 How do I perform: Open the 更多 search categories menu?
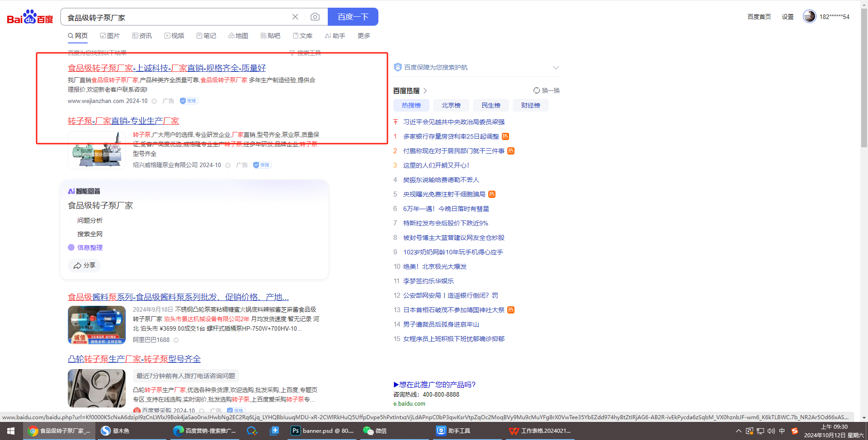click(363, 36)
